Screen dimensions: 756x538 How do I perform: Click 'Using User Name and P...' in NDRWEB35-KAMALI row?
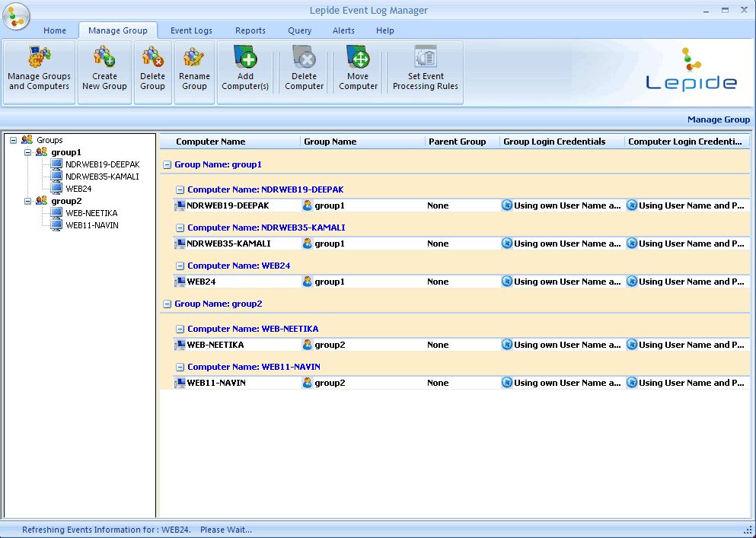pos(691,244)
